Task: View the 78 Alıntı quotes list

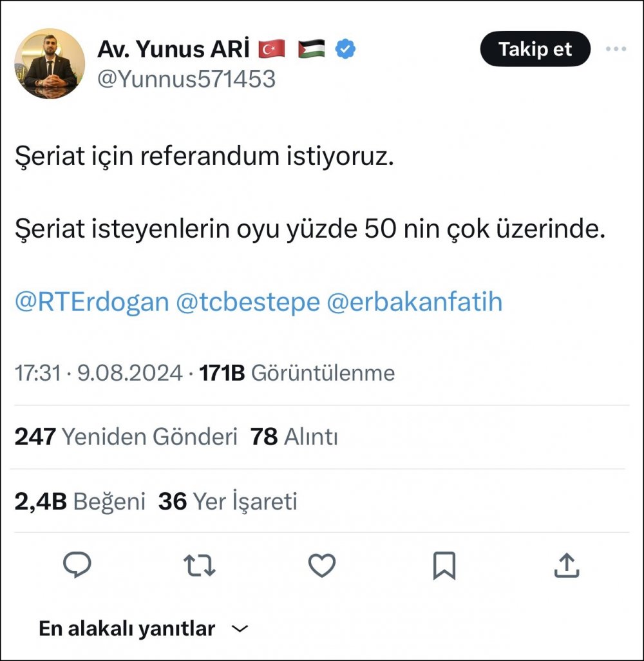Action: pos(294,437)
